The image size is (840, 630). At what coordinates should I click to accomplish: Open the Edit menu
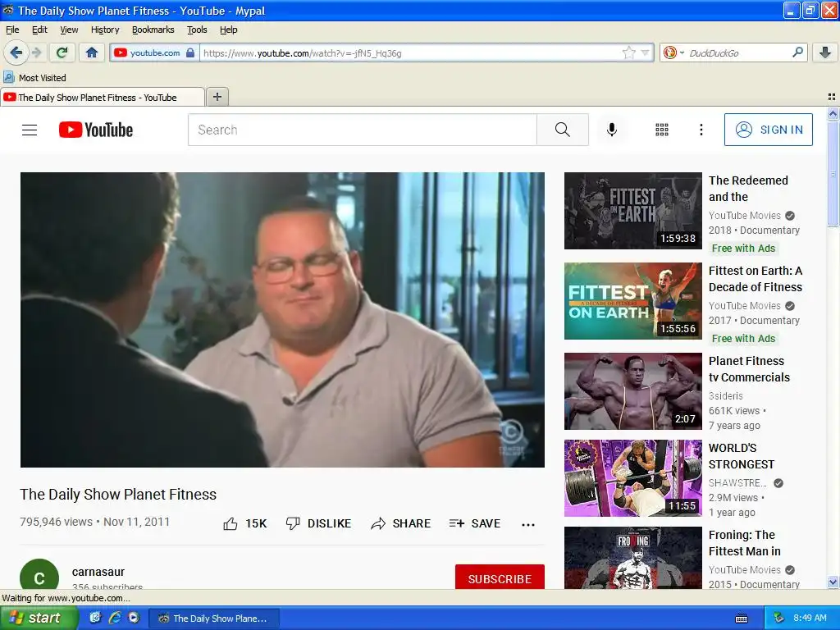[39, 30]
